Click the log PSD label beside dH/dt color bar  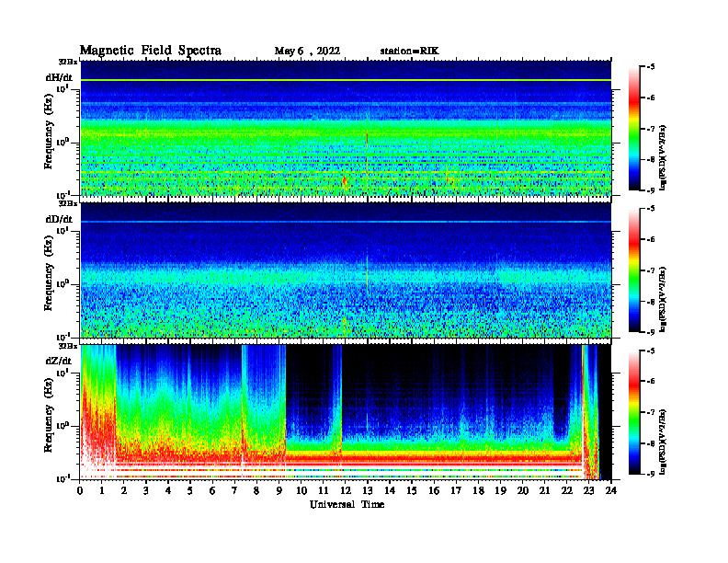click(664, 158)
